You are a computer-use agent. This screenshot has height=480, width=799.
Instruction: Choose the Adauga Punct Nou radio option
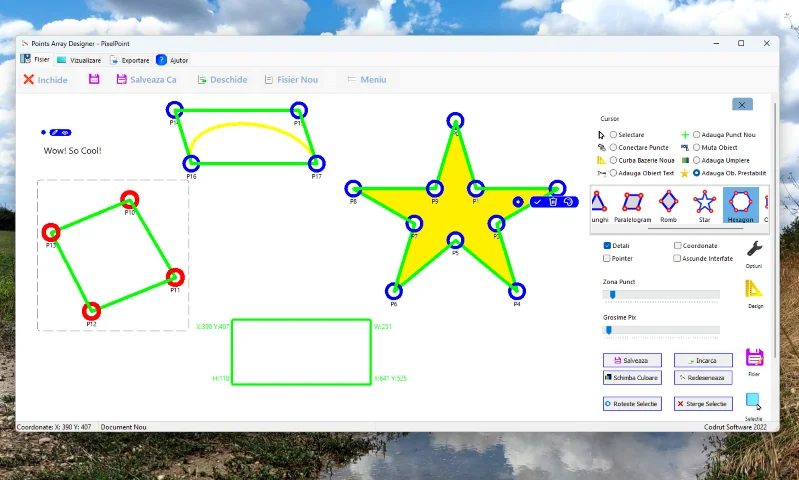(x=696, y=134)
